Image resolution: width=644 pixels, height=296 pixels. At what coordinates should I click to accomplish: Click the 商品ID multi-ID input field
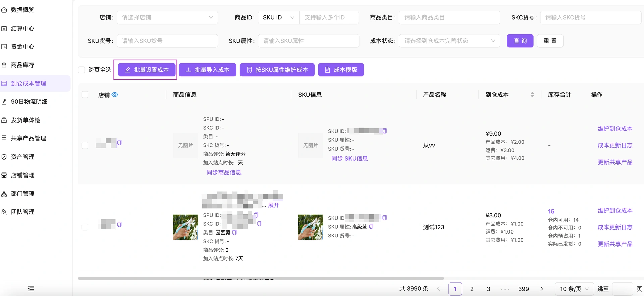329,17
